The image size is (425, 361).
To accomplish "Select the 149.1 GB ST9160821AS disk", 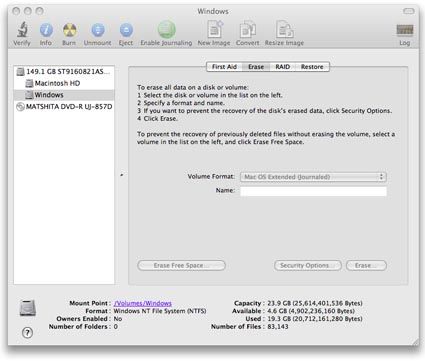I will pos(64,71).
